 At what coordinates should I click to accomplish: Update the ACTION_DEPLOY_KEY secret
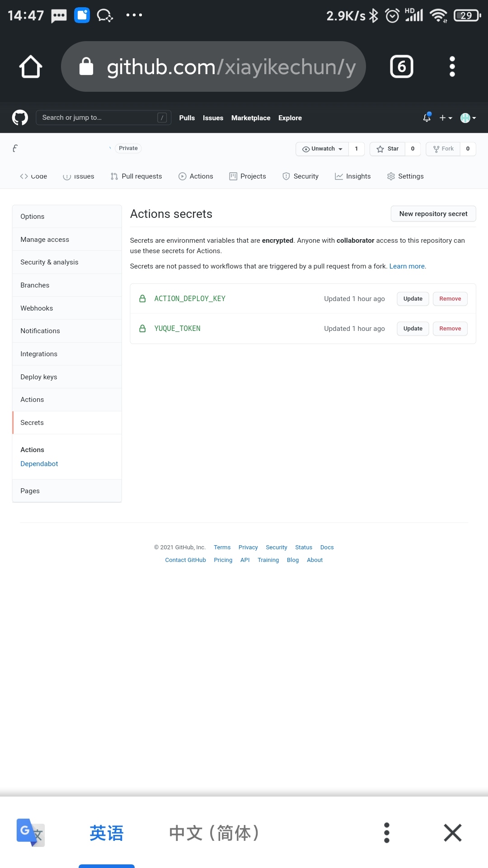click(x=413, y=299)
